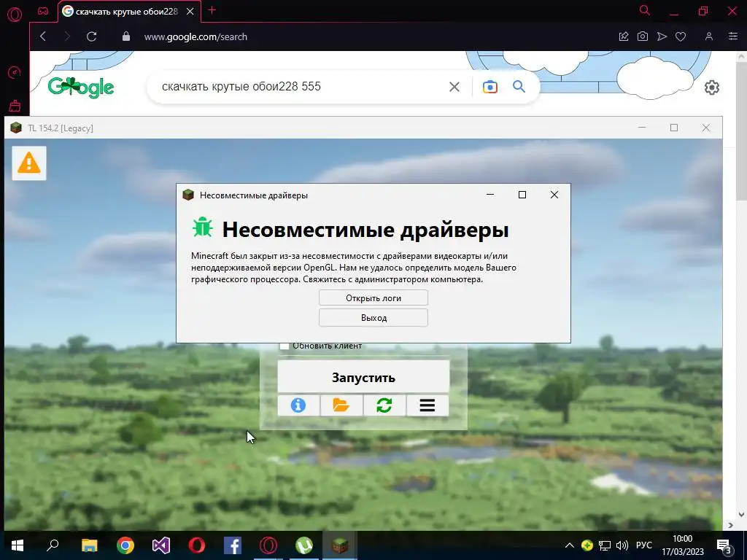747x560 pixels.
Task: Refresh versions with green arrows
Action: [384, 405]
